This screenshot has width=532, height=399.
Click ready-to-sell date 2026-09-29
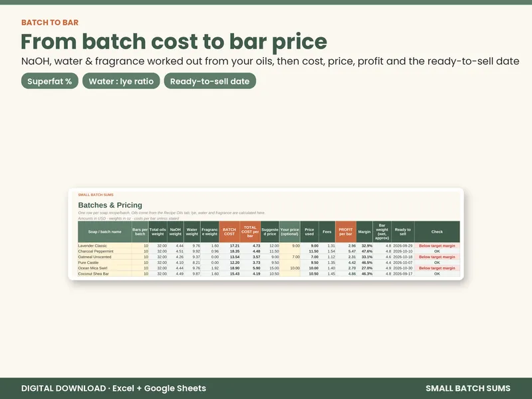point(403,245)
